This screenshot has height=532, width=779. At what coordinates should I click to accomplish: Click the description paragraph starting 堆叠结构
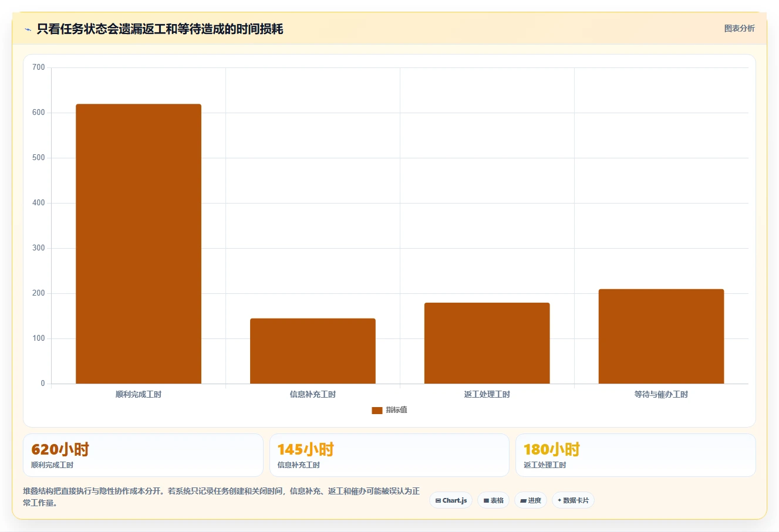(221, 497)
